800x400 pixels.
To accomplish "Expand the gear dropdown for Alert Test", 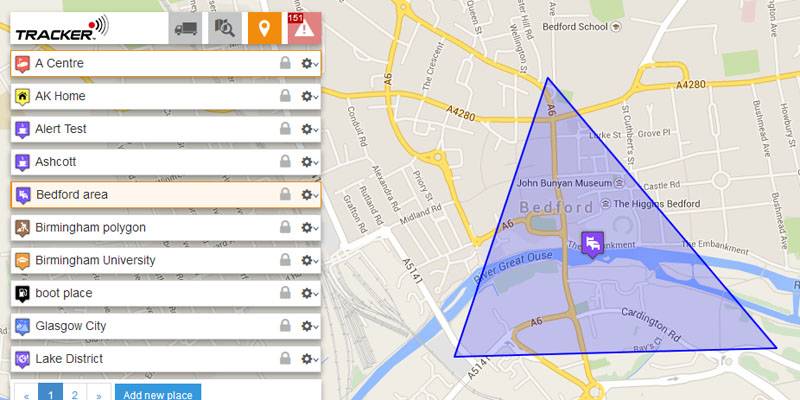I will tap(310, 129).
